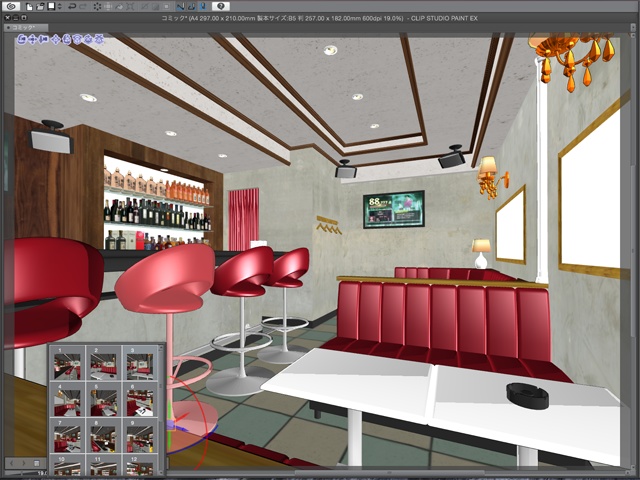Open the help question-mark button

click(x=221, y=7)
